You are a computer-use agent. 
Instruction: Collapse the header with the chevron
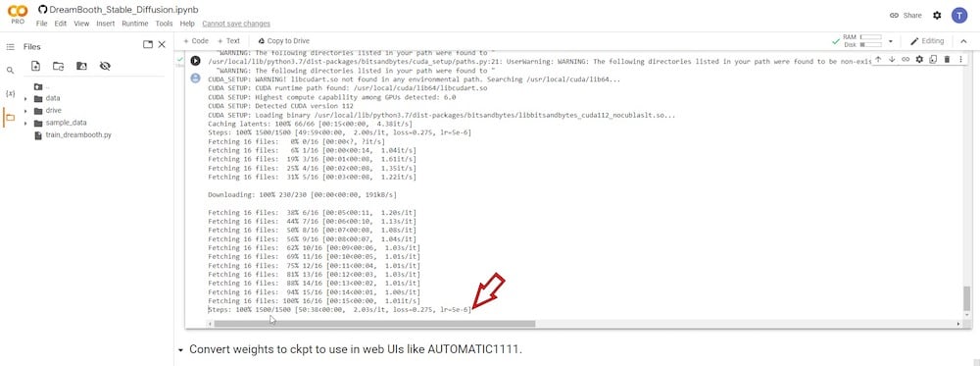click(963, 41)
